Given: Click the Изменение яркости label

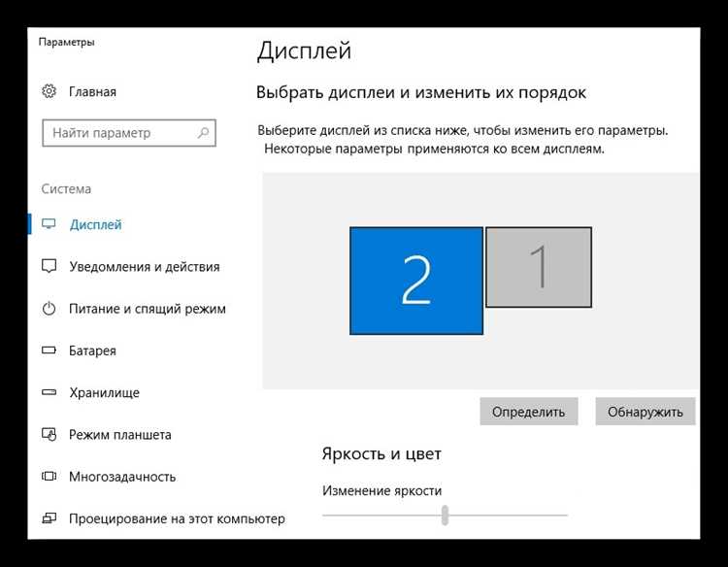Looking at the screenshot, I should pos(382,491).
